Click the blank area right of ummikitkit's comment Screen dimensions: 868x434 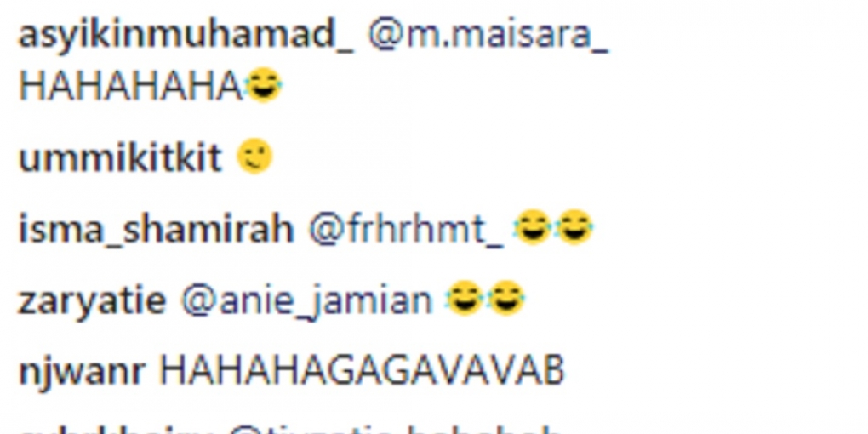(570, 157)
